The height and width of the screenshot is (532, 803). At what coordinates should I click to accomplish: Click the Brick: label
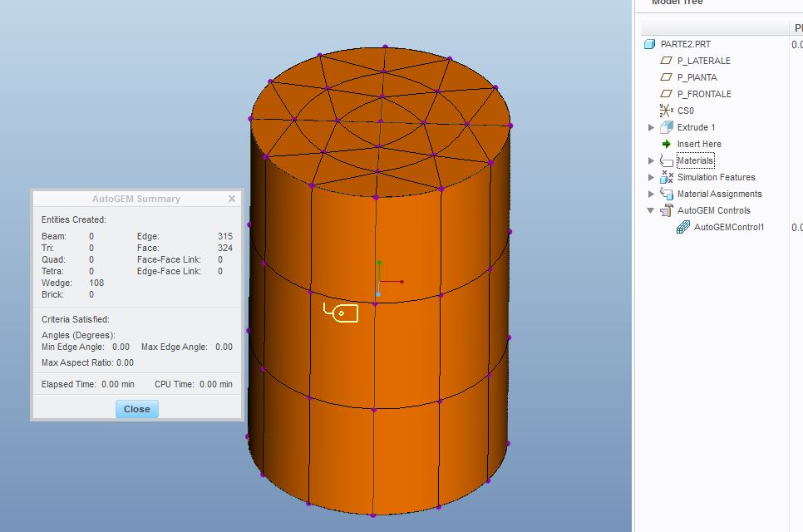click(x=52, y=294)
